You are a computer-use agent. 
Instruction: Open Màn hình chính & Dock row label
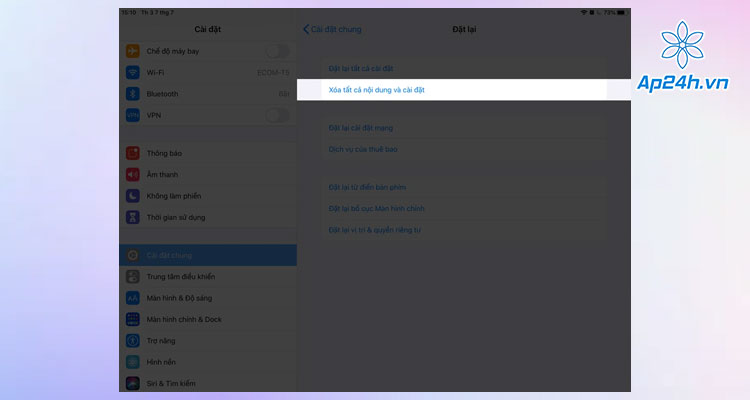[184, 319]
